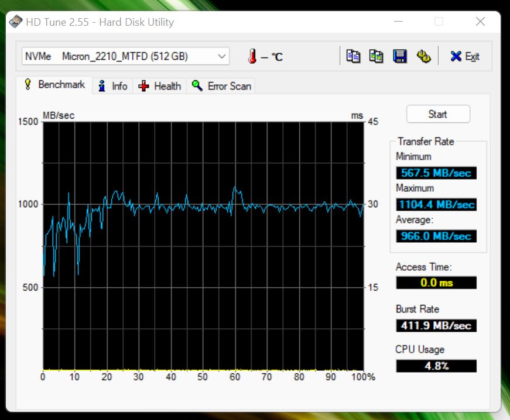Click the copy screenshot icon in toolbar
The height and width of the screenshot is (420, 510).
click(376, 56)
